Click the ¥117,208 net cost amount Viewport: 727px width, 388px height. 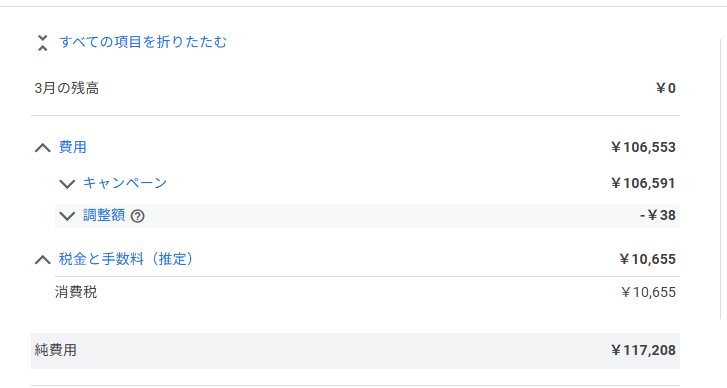click(643, 350)
